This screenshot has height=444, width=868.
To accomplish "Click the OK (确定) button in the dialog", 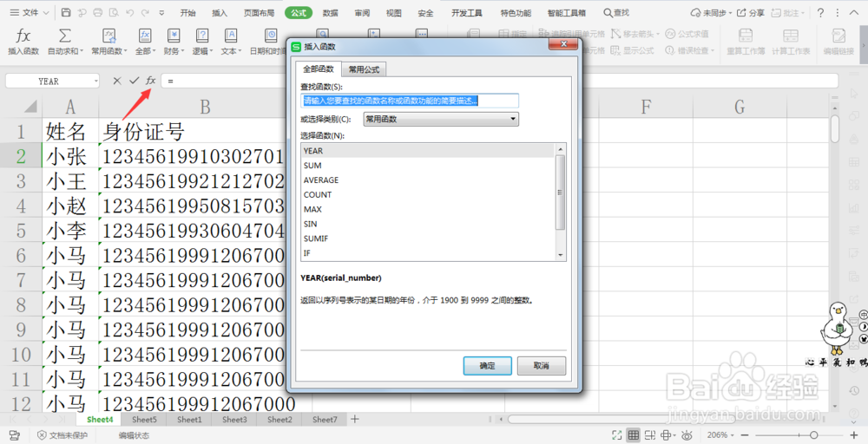I will [487, 365].
